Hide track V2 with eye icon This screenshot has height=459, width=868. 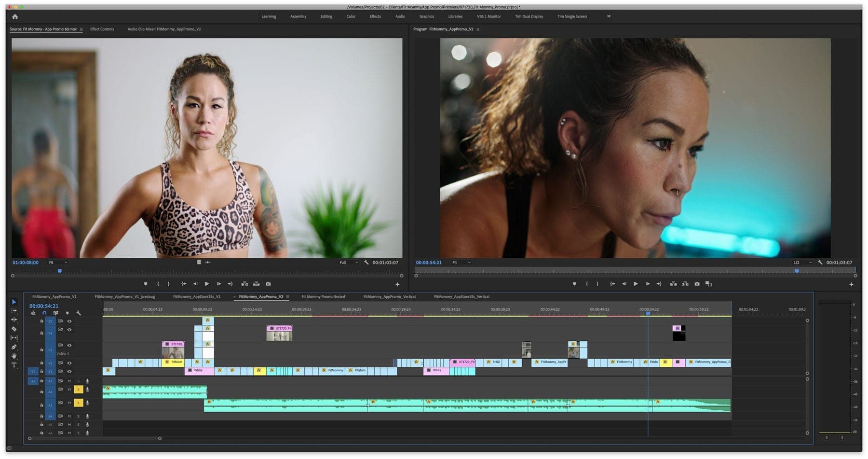[69, 363]
